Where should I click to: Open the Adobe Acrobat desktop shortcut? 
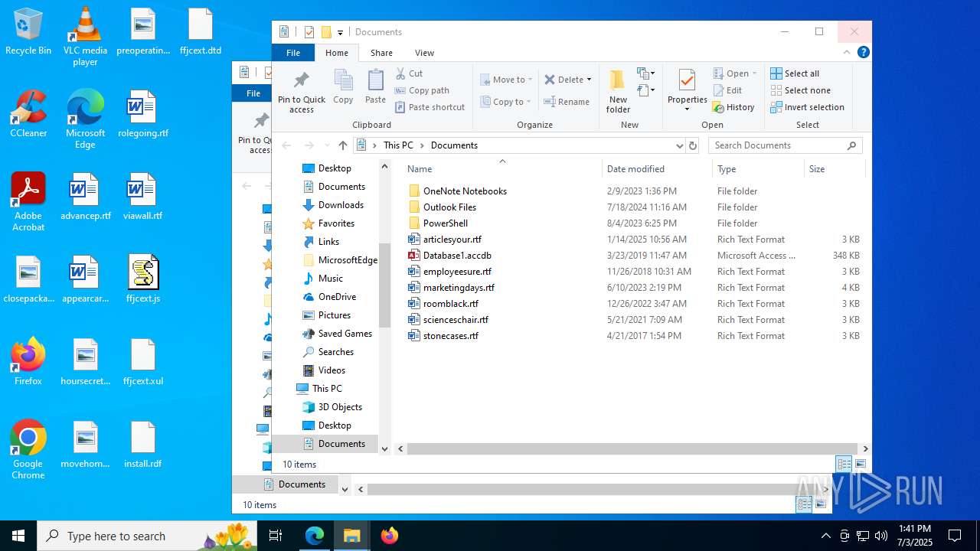tap(28, 202)
